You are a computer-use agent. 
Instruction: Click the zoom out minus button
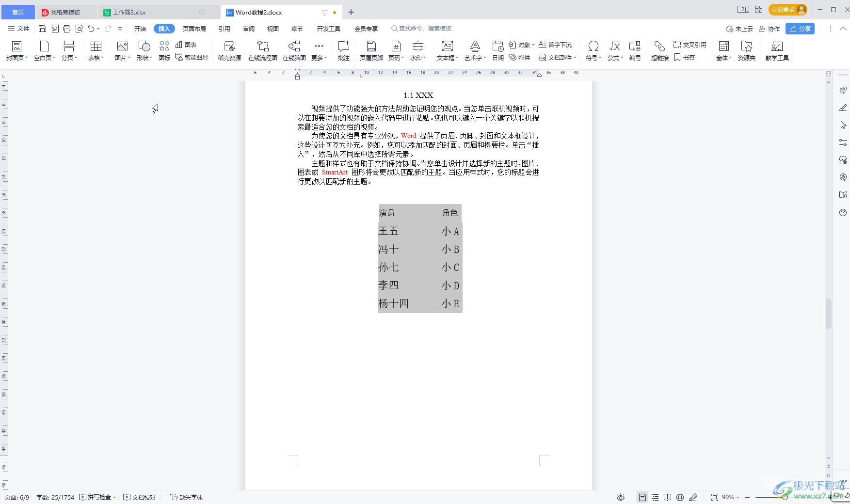click(747, 497)
